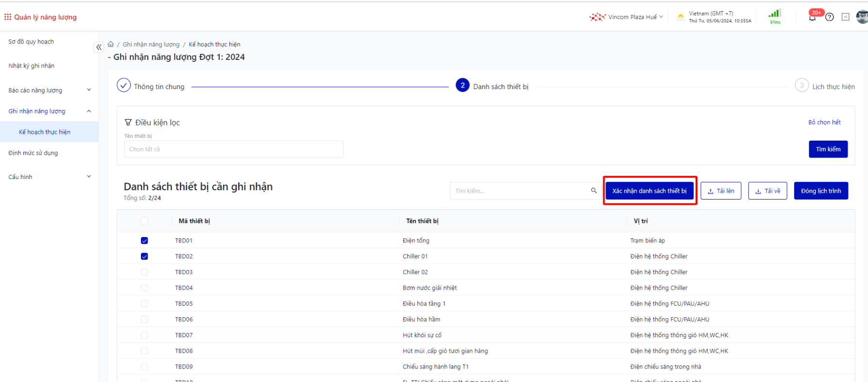The width and height of the screenshot is (868, 382).
Task: Click the Bỏ chọn hết link
Action: click(x=824, y=122)
